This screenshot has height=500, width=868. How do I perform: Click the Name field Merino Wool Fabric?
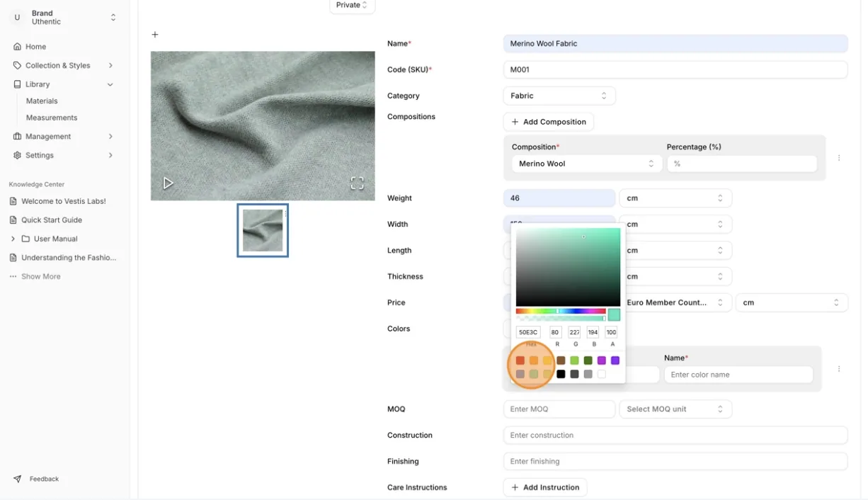pyautogui.click(x=675, y=44)
